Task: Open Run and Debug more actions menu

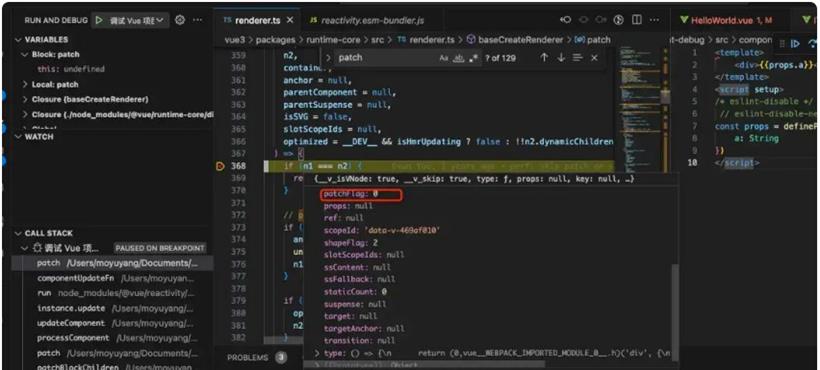Action: coord(197,20)
